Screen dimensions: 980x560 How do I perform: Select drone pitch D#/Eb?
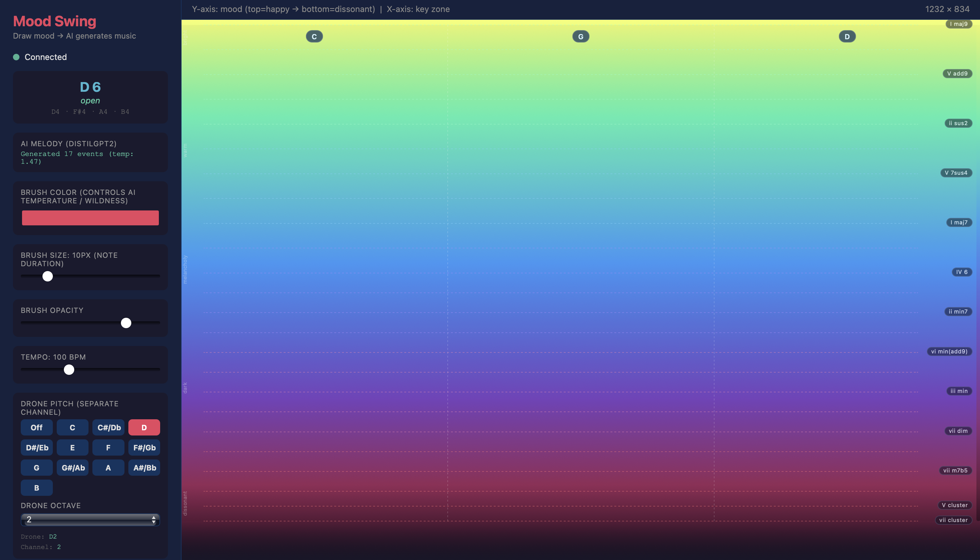(37, 447)
